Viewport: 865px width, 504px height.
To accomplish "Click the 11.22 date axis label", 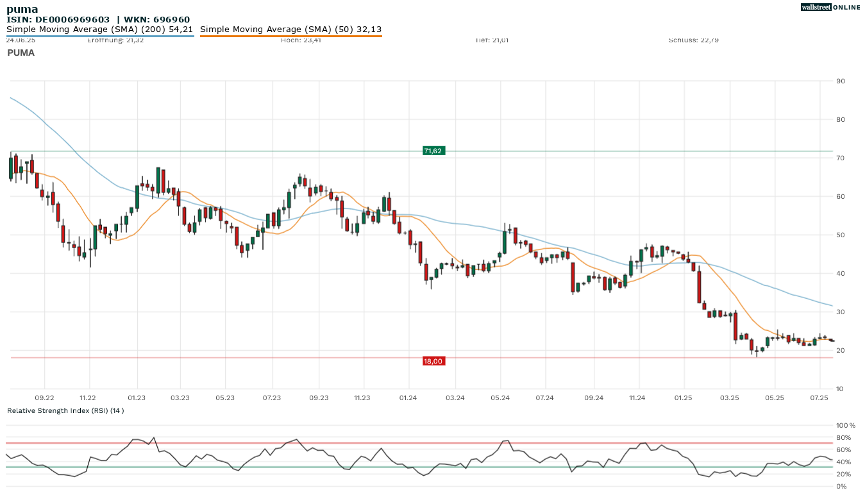I will (88, 398).
